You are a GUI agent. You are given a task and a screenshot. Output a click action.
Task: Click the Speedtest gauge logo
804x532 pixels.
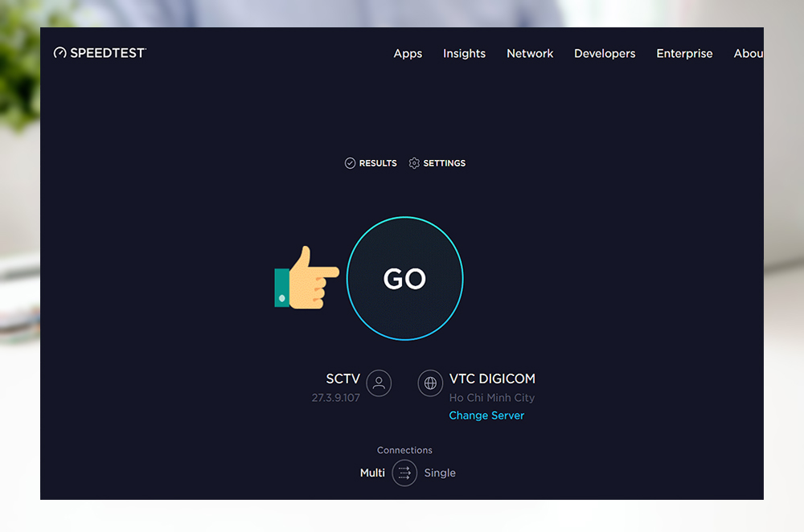pos(60,53)
